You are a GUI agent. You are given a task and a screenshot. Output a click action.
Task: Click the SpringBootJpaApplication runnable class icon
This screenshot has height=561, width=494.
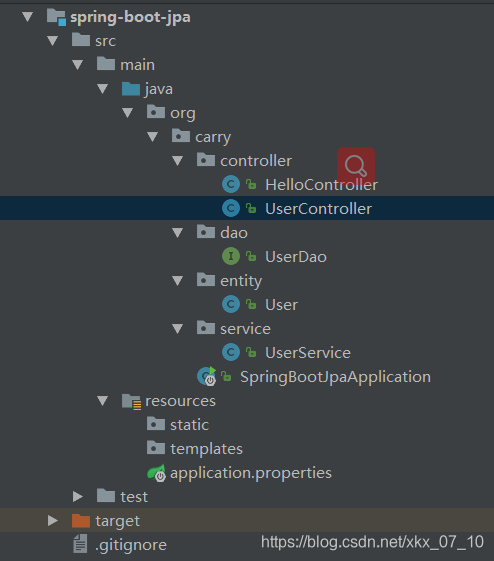point(207,376)
